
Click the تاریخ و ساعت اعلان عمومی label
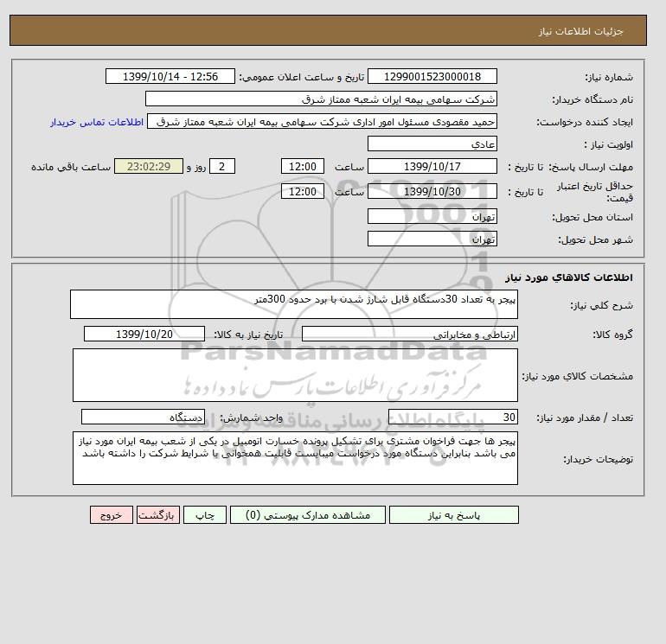point(302,77)
